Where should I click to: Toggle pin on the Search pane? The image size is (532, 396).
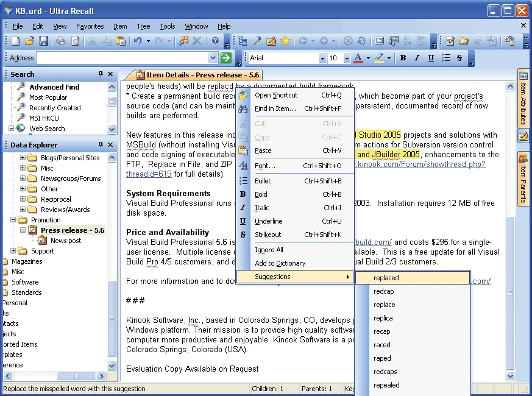pos(101,74)
